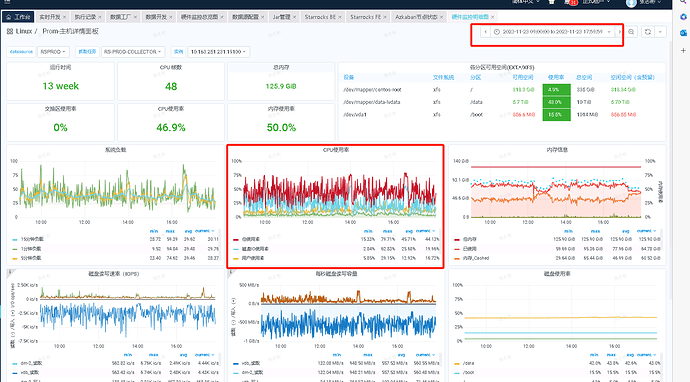
Task: Open the RSPROD datasource dropdown
Action: [x=53, y=51]
